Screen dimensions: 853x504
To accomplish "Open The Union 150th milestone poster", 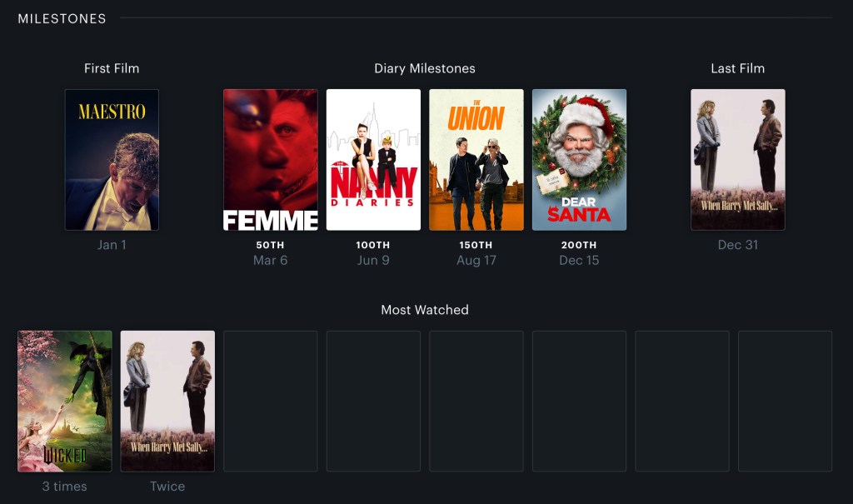I will coord(476,160).
